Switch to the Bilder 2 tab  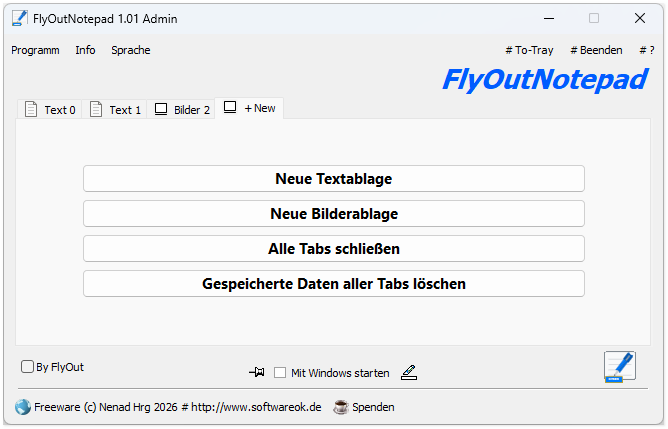tap(181, 109)
